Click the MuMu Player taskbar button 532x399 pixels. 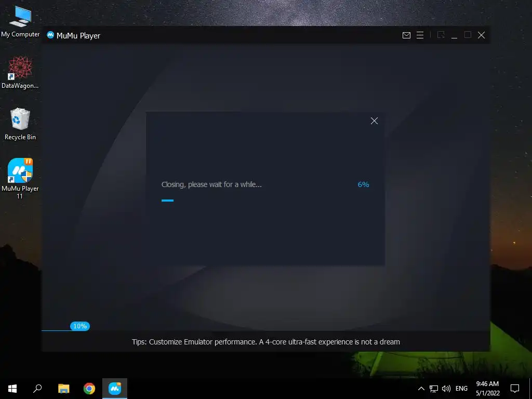tap(115, 389)
